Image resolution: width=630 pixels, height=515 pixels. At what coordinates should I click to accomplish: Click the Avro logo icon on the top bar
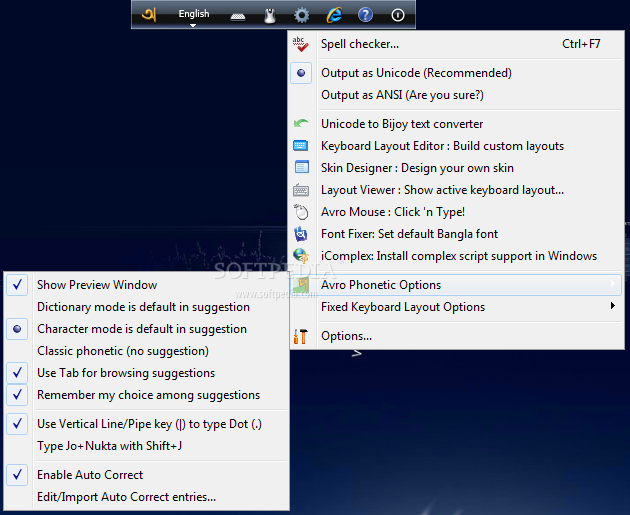click(x=149, y=15)
